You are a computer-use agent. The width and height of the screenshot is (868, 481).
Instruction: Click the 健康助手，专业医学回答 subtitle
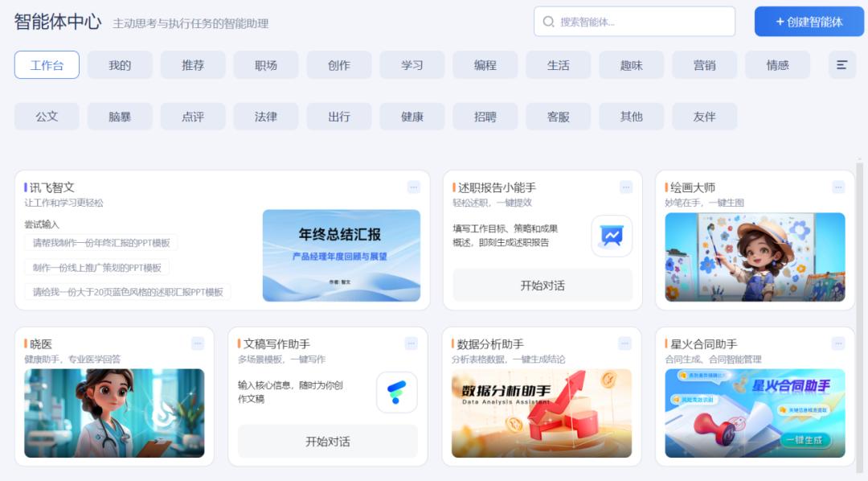point(72,359)
